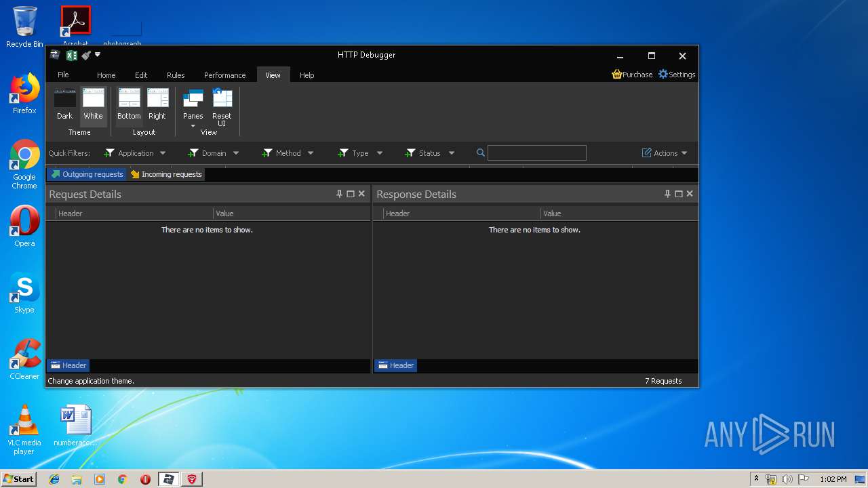Screen dimensions: 868x488
Task: Close the Request Details pane
Action: click(x=361, y=194)
